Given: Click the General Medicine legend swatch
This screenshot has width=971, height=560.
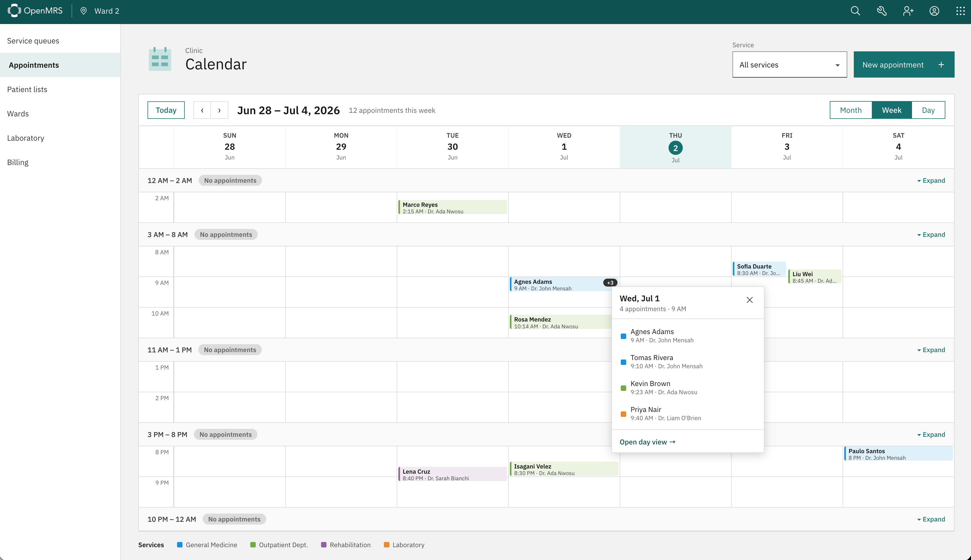Looking at the screenshot, I should tap(180, 545).
